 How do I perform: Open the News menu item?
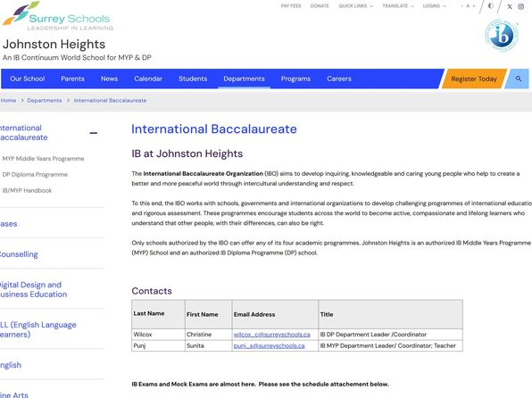(x=109, y=79)
